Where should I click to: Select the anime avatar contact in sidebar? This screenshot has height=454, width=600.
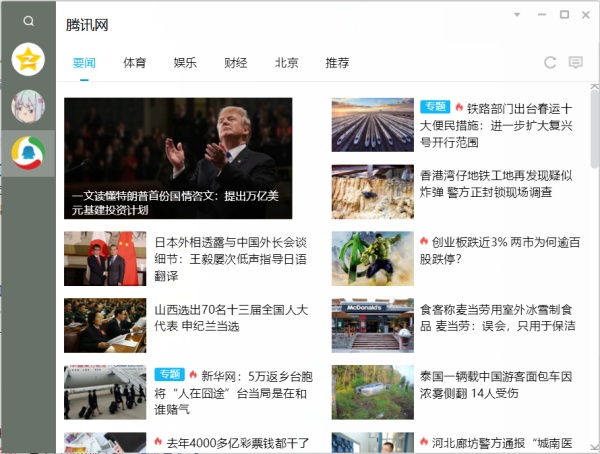point(28,106)
